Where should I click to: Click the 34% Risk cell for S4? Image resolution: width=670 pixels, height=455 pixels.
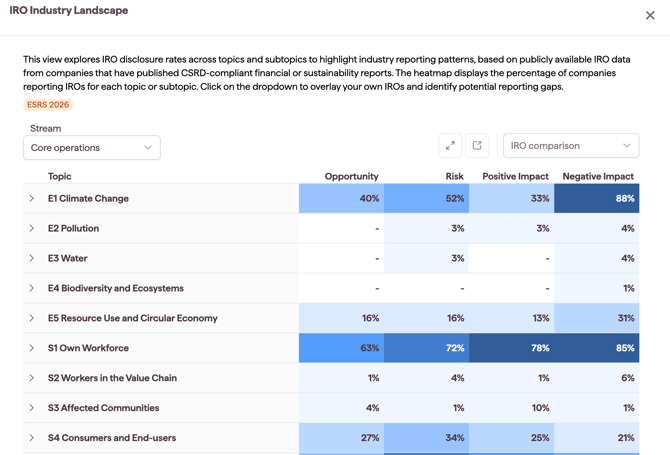click(426, 437)
